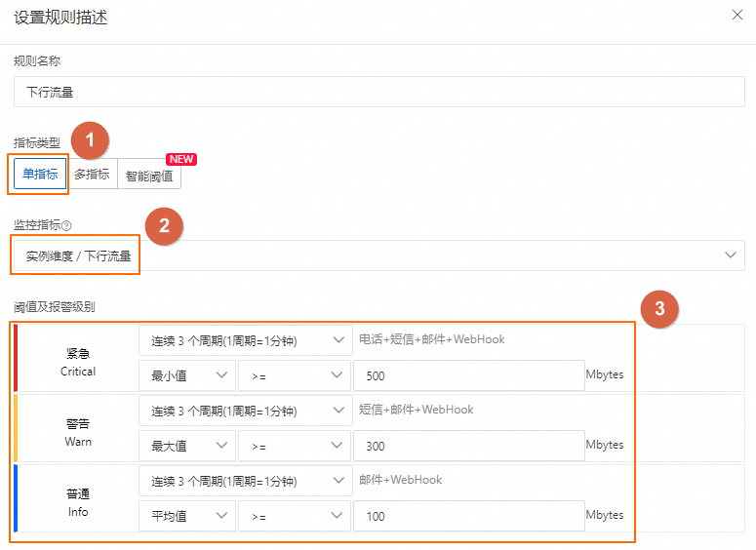Click the 阈值及报警级别 section label
The width and height of the screenshot is (756, 550).
[54, 306]
